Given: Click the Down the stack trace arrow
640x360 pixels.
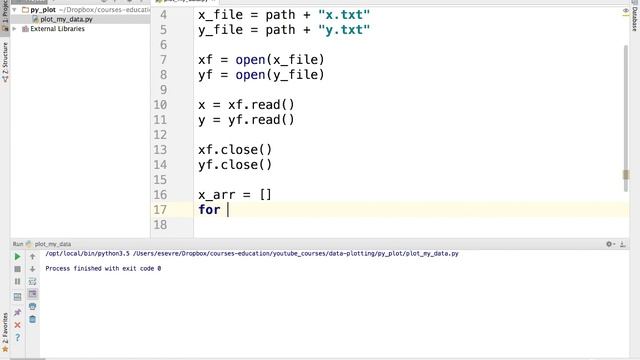Looking at the screenshot, I should (x=33, y=269).
